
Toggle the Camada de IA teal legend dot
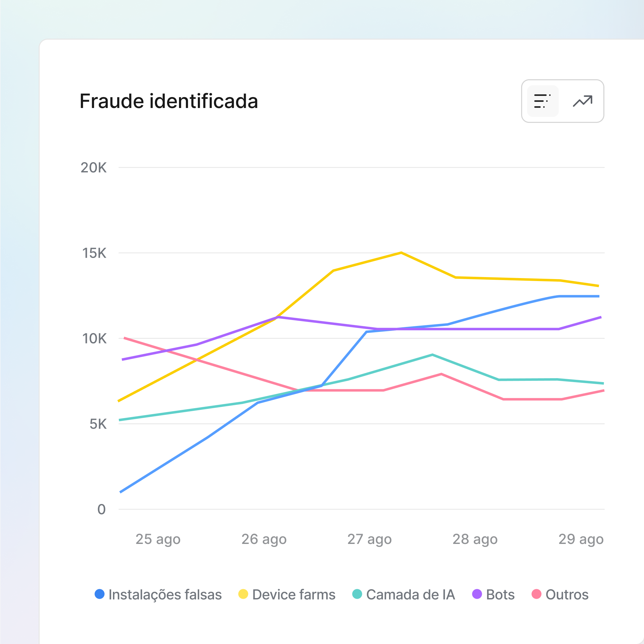tap(357, 594)
